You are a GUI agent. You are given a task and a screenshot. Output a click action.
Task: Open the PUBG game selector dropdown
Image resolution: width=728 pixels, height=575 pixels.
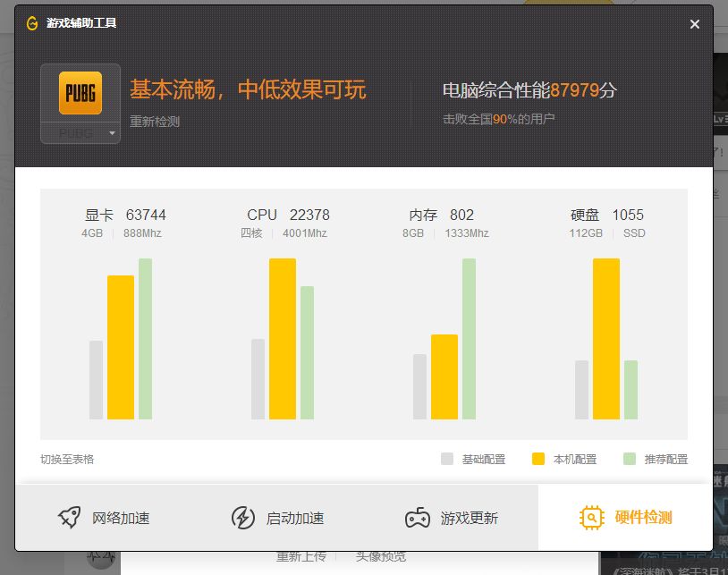[113, 133]
